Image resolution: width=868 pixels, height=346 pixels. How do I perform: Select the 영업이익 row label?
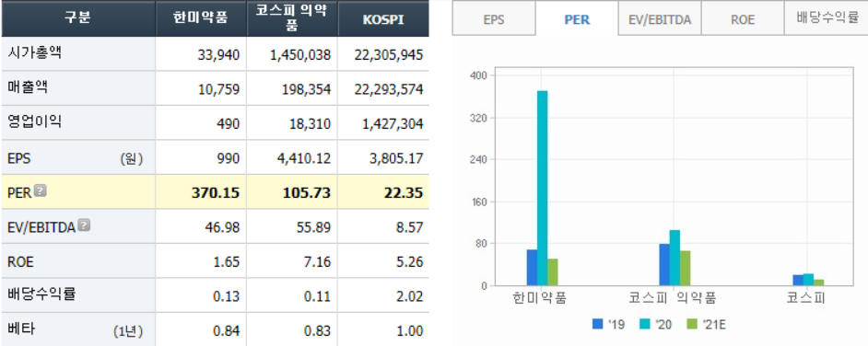[x=35, y=122]
